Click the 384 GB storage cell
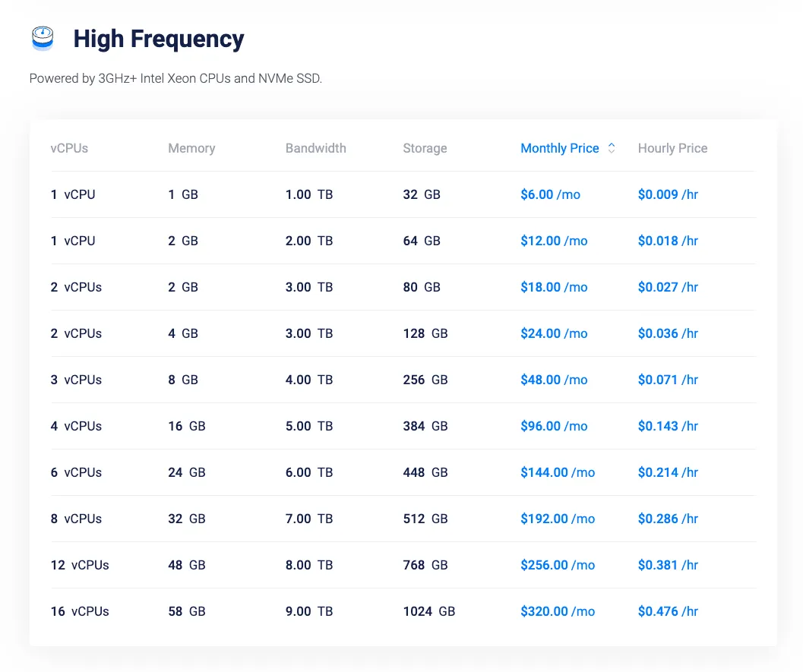Image resolution: width=803 pixels, height=672 pixels. (x=425, y=426)
